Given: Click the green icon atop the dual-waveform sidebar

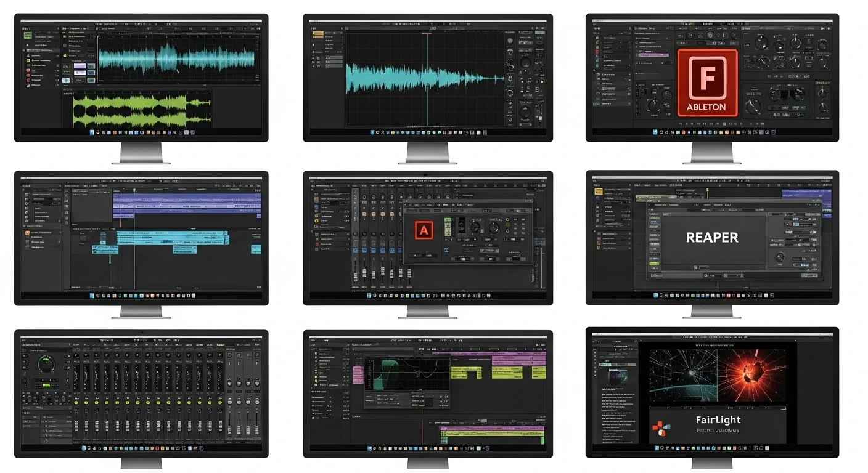Looking at the screenshot, I should click(x=28, y=36).
